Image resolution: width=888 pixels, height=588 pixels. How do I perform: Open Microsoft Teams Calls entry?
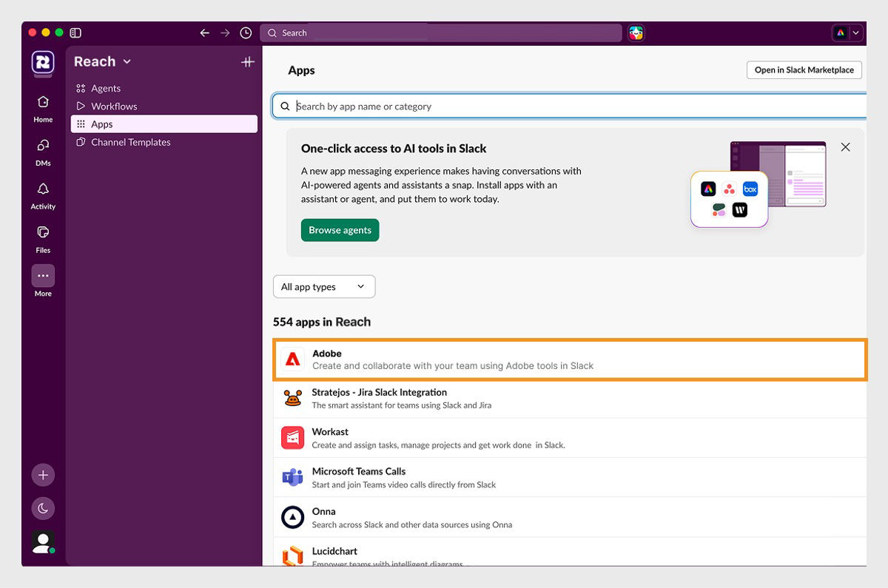570,478
